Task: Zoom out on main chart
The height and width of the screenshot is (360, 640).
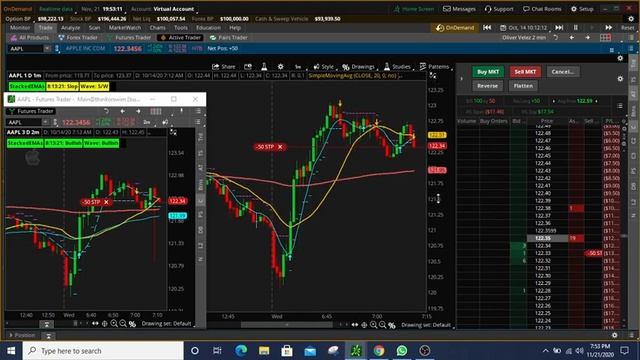Action: tap(382, 325)
